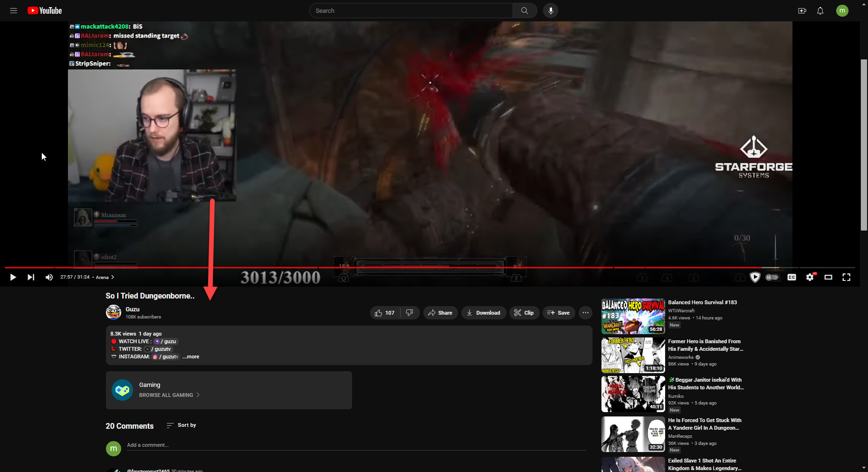Image resolution: width=868 pixels, height=472 pixels.
Task: Click the Download button
Action: [483, 313]
